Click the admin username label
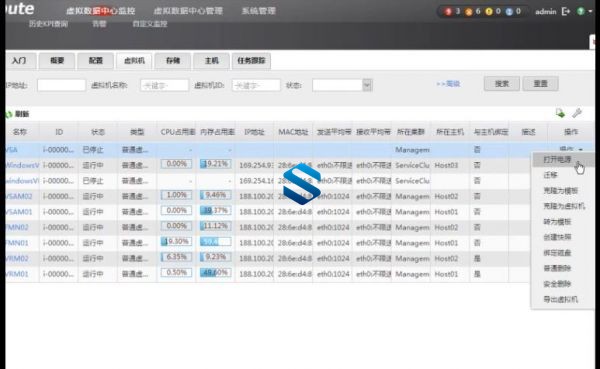Image resolution: width=600 pixels, height=369 pixels. tap(546, 11)
